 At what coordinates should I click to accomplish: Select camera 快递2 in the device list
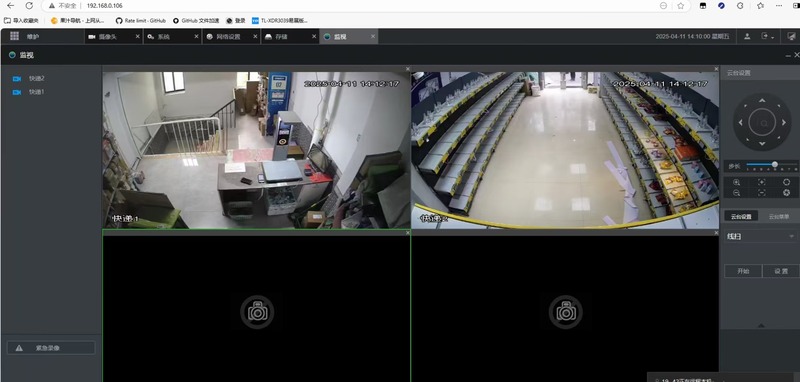(x=36, y=79)
